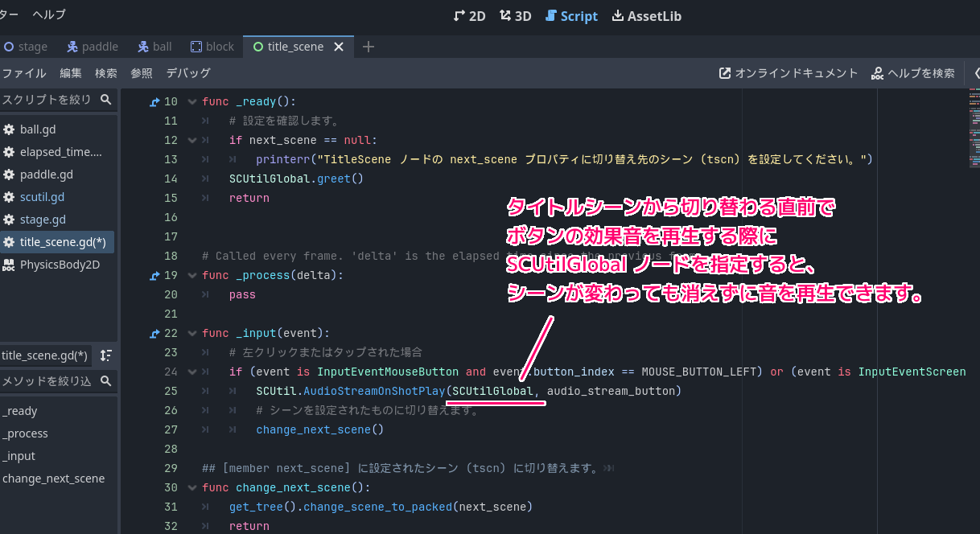Click the script filter magnifier icon
Viewport: 980px width, 534px height.
point(105,100)
